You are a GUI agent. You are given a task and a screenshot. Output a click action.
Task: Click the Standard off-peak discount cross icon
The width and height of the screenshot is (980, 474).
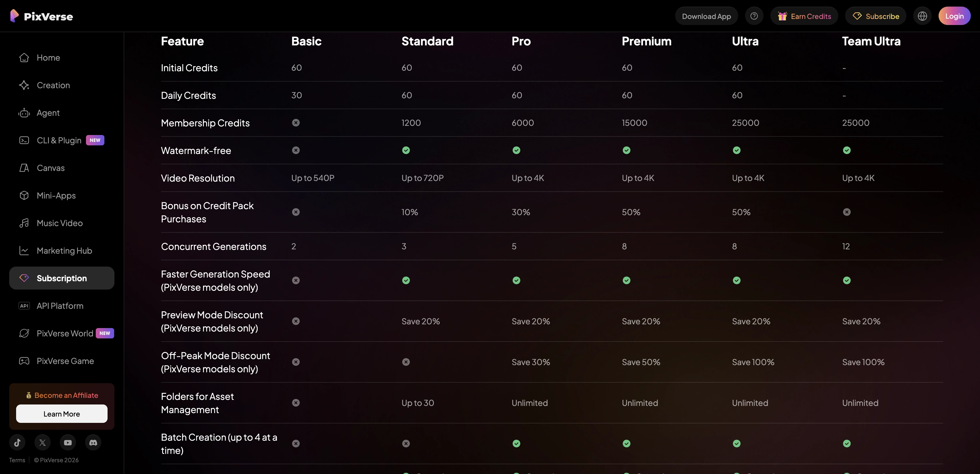pos(406,362)
